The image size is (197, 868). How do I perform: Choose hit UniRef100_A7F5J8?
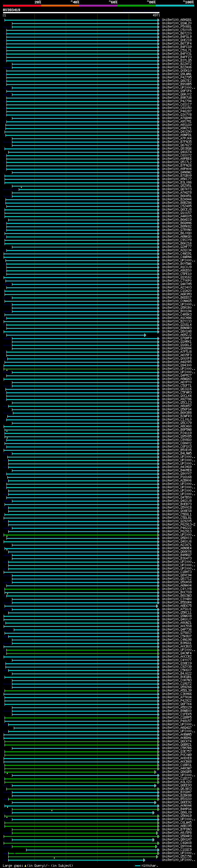pyautogui.click(x=176, y=352)
